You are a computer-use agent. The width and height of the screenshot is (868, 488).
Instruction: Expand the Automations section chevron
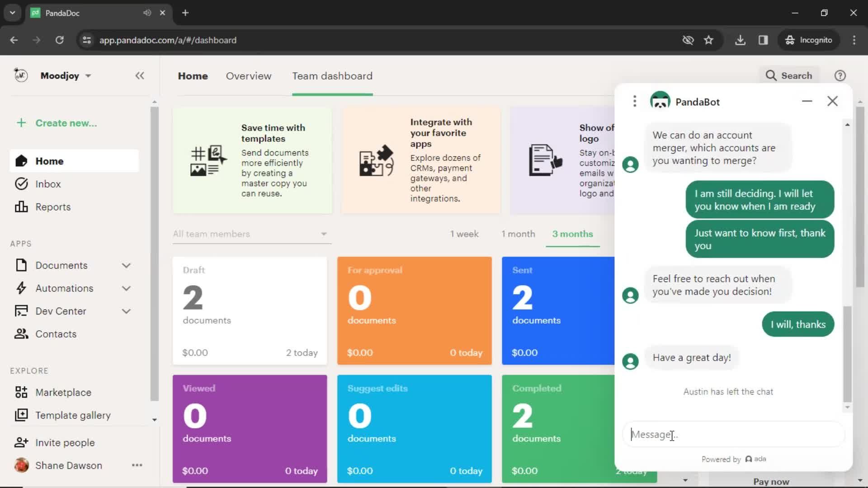pyautogui.click(x=126, y=288)
